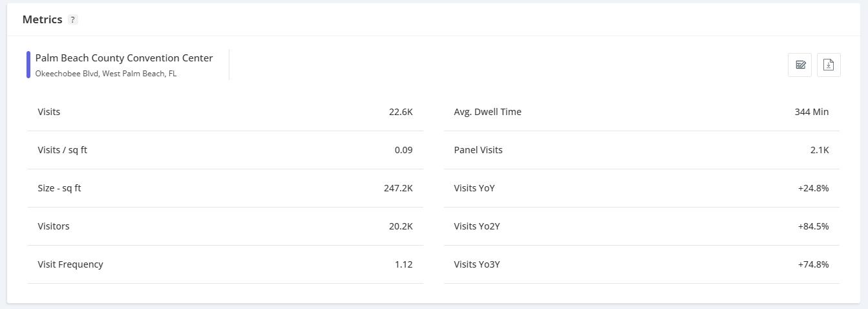The image size is (868, 309).
Task: Click the Visitors metric label
Action: point(54,226)
